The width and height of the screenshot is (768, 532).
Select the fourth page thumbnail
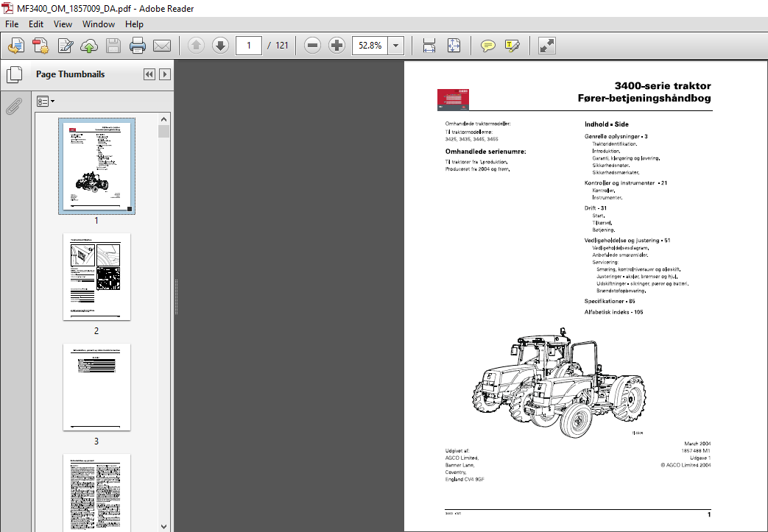pos(96,492)
